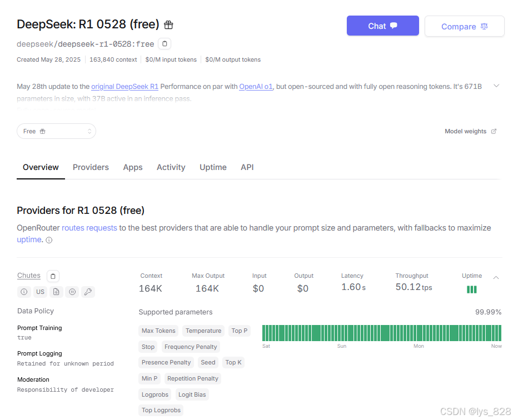Click the Temperature parameter tag
The height and width of the screenshot is (420, 513).
pos(203,331)
